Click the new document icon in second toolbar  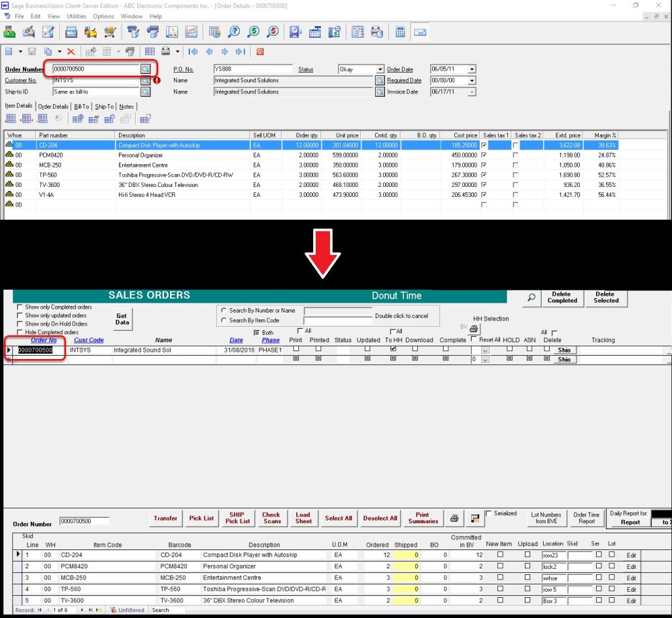(x=9, y=52)
